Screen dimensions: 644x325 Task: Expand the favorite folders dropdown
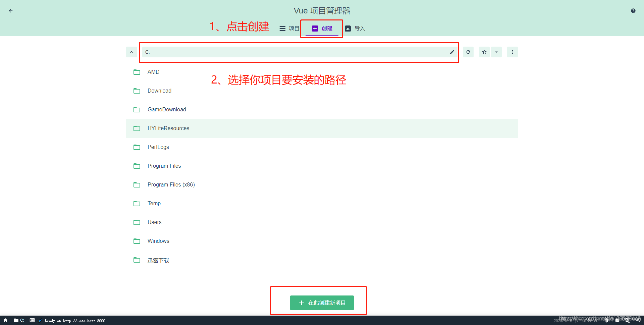496,52
